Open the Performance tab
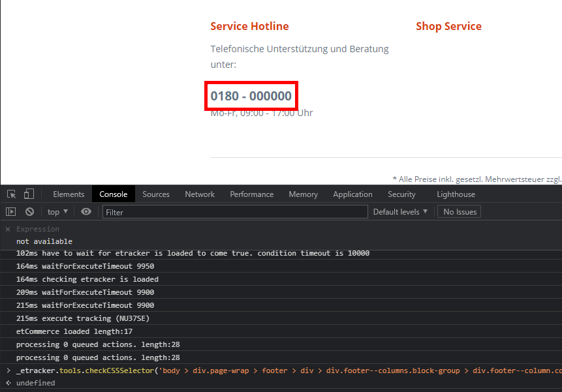Image resolution: width=562 pixels, height=392 pixels. point(251,194)
